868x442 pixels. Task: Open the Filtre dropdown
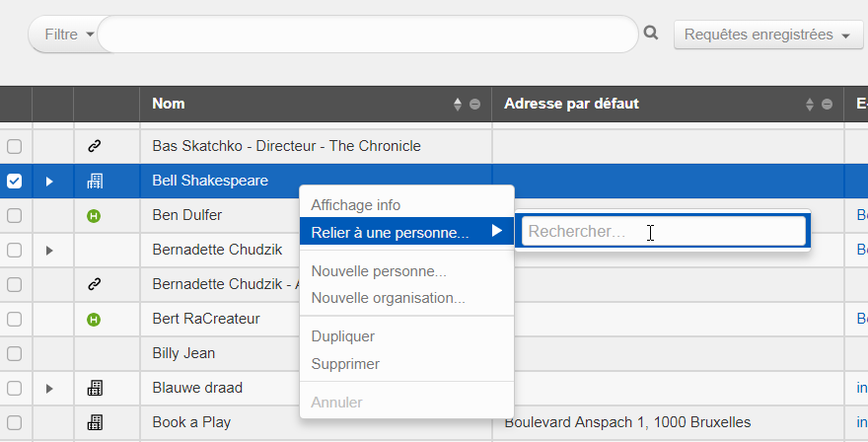click(69, 35)
